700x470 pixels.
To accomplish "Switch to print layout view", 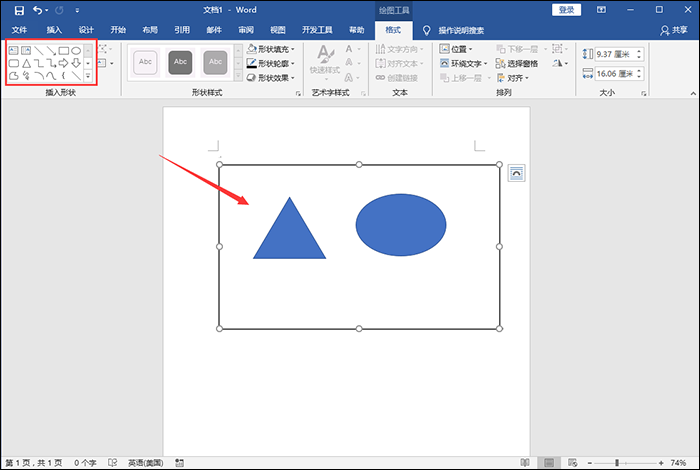I will [x=549, y=462].
